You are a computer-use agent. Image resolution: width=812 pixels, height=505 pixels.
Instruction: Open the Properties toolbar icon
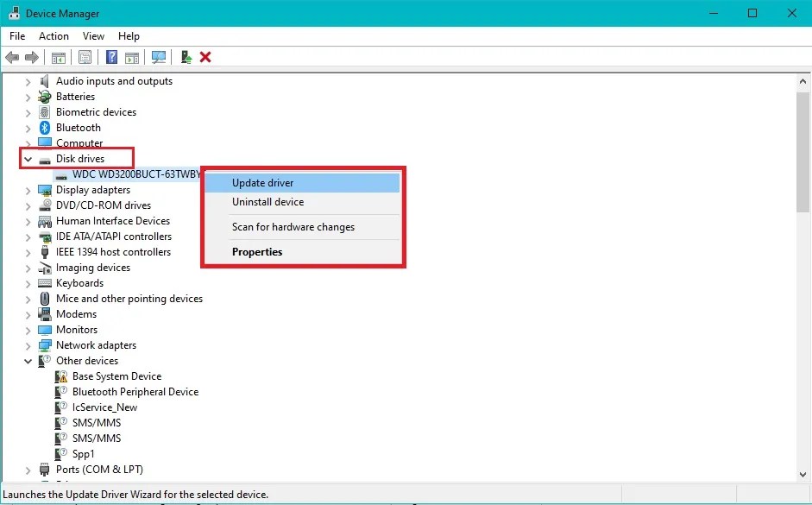[x=85, y=57]
